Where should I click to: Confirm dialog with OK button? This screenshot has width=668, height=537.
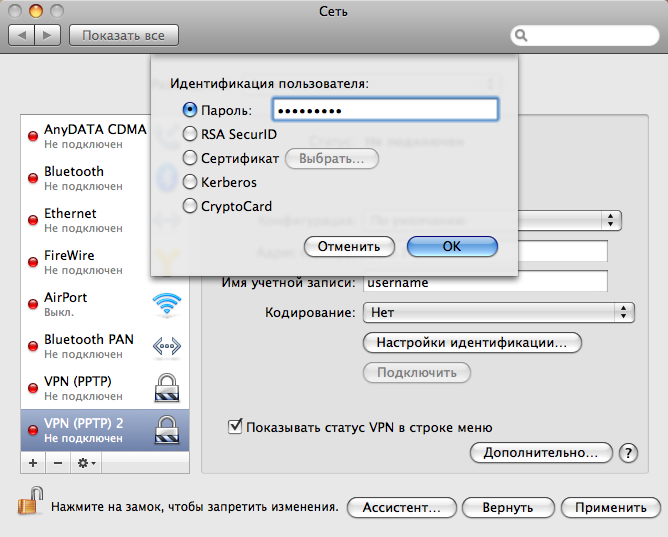coord(452,247)
